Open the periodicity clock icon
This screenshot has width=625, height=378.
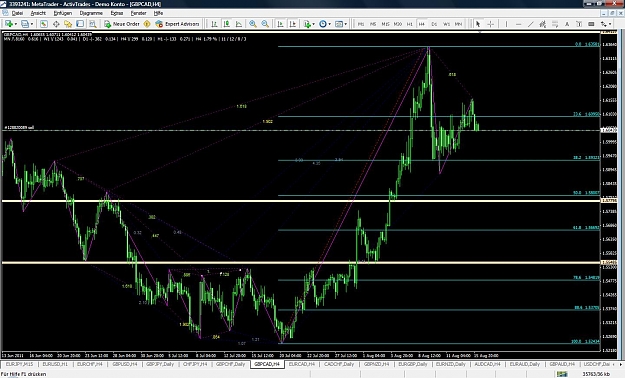pyautogui.click(x=322, y=24)
